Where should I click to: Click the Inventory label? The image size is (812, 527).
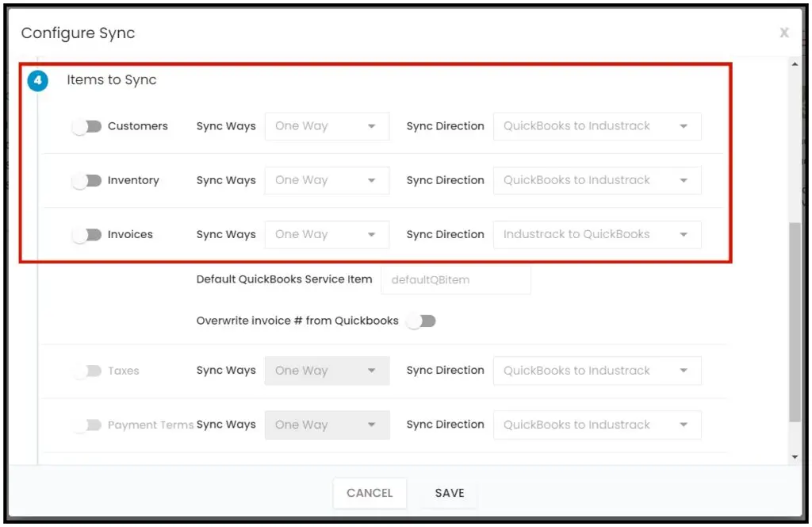pyautogui.click(x=133, y=180)
